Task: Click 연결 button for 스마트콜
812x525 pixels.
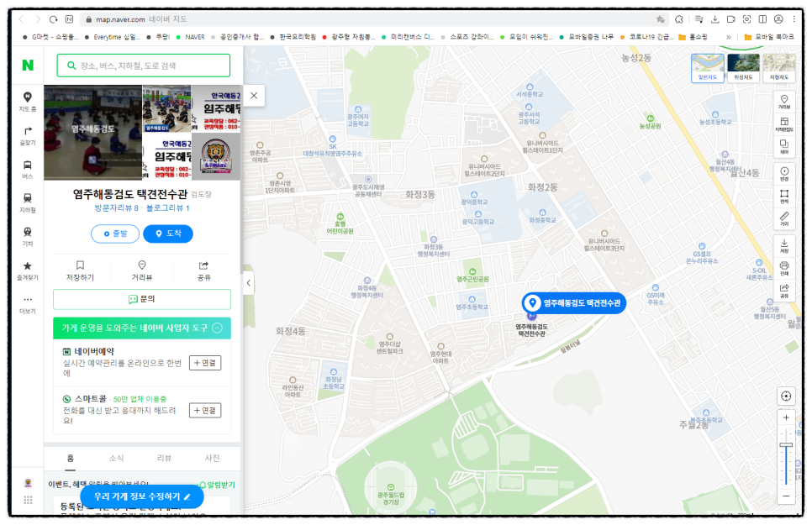Action: click(x=205, y=411)
